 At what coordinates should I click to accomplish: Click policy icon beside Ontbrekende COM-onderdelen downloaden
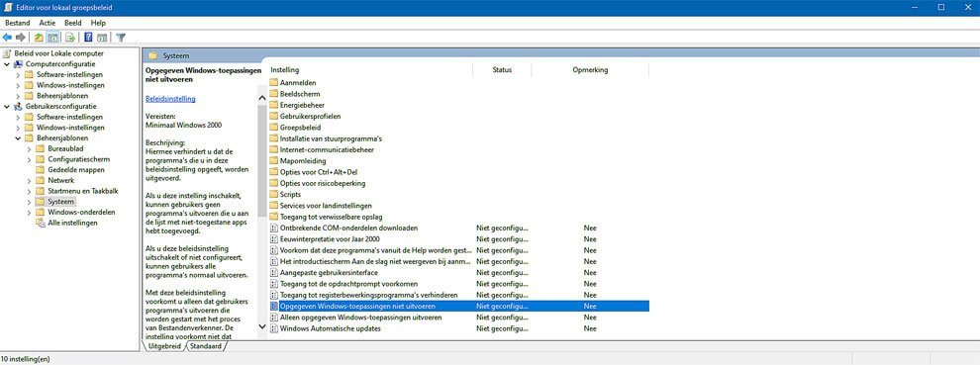[x=274, y=228]
